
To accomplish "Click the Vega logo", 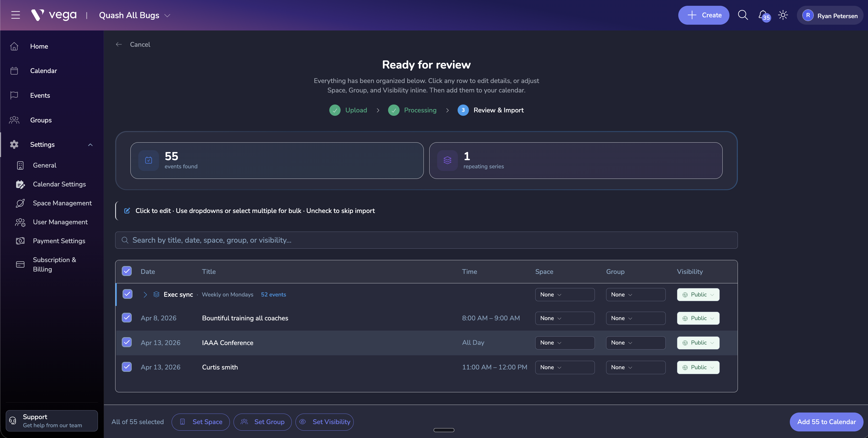I will (54, 15).
